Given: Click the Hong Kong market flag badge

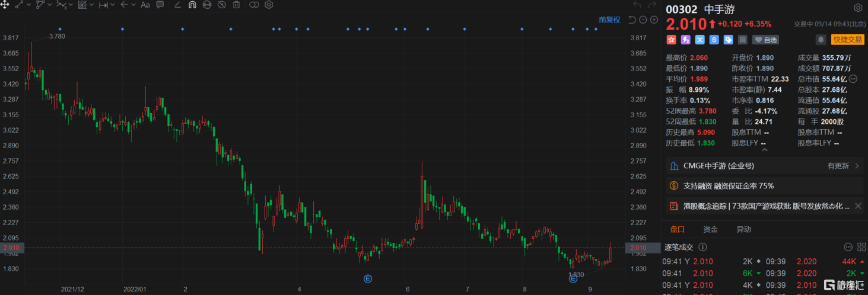Looking at the screenshot, I should [x=671, y=40].
